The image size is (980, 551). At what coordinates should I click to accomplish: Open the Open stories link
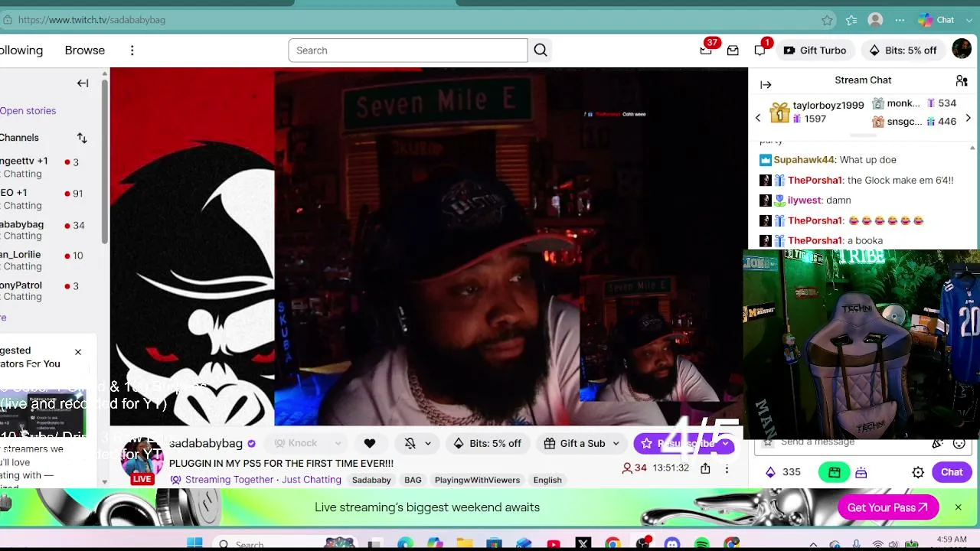[x=28, y=111]
